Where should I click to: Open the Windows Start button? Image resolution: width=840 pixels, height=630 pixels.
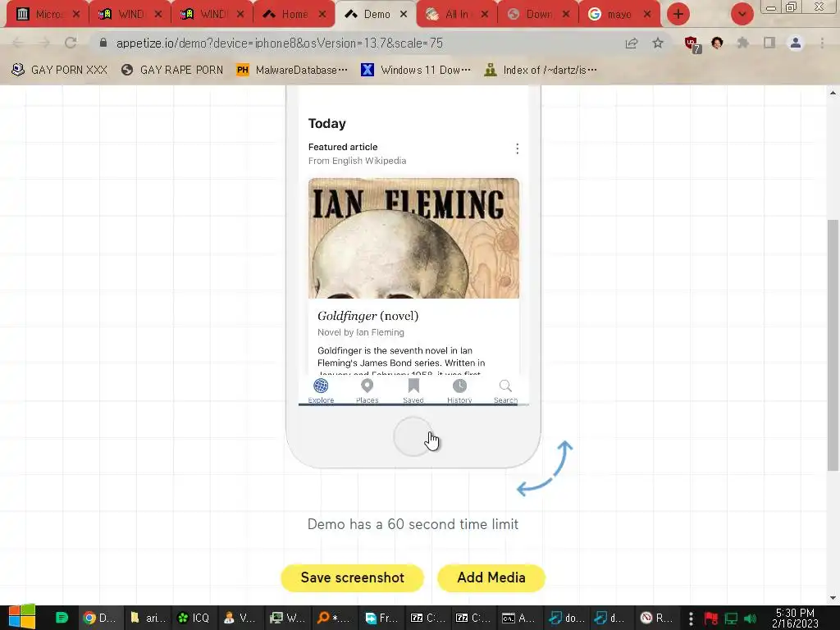[x=21, y=617]
